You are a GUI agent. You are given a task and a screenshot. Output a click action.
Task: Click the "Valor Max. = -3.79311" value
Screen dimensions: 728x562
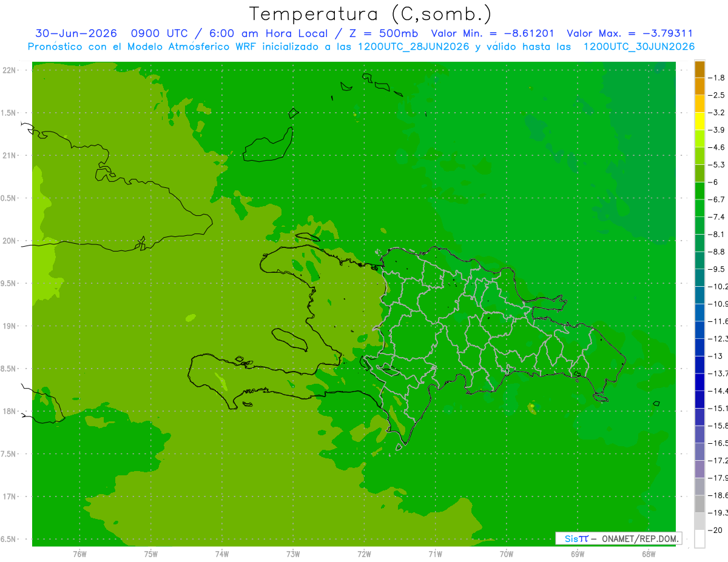pyautogui.click(x=630, y=33)
